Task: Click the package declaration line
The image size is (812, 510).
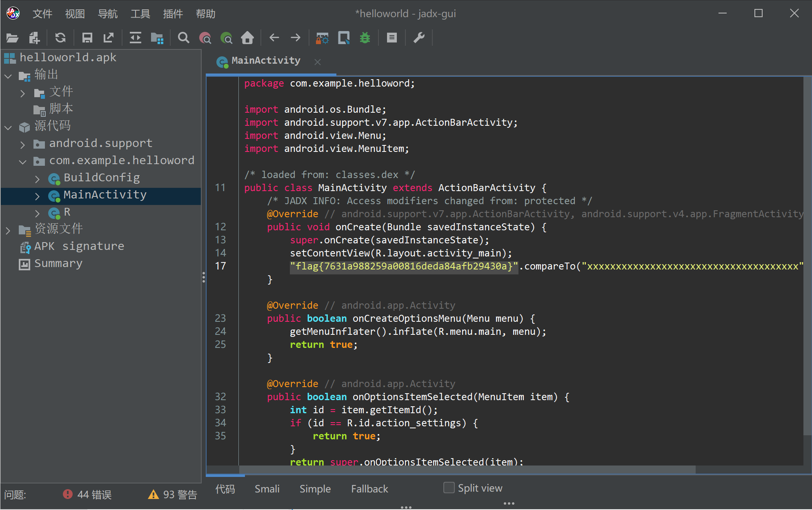Action: coord(329,83)
